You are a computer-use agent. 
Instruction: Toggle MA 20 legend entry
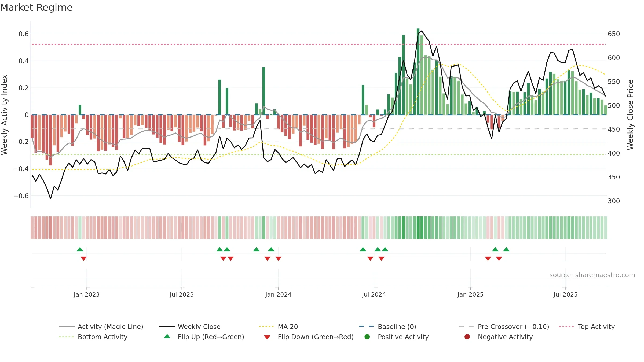[278, 327]
